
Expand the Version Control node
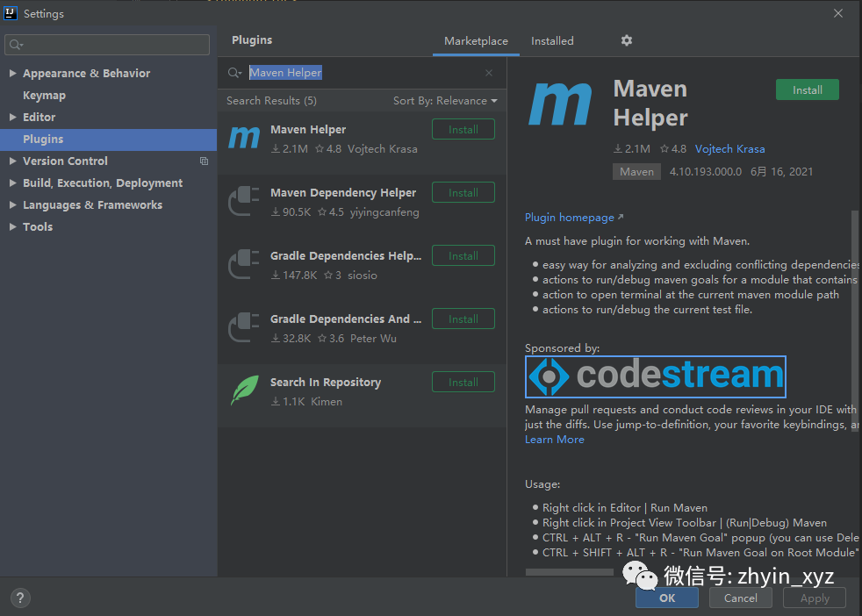pyautogui.click(x=12, y=161)
